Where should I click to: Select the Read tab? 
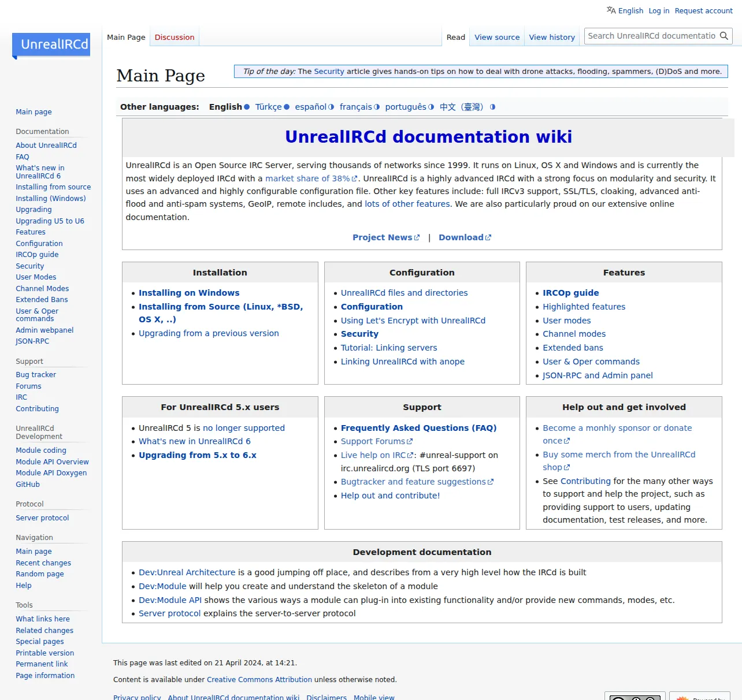tap(456, 37)
